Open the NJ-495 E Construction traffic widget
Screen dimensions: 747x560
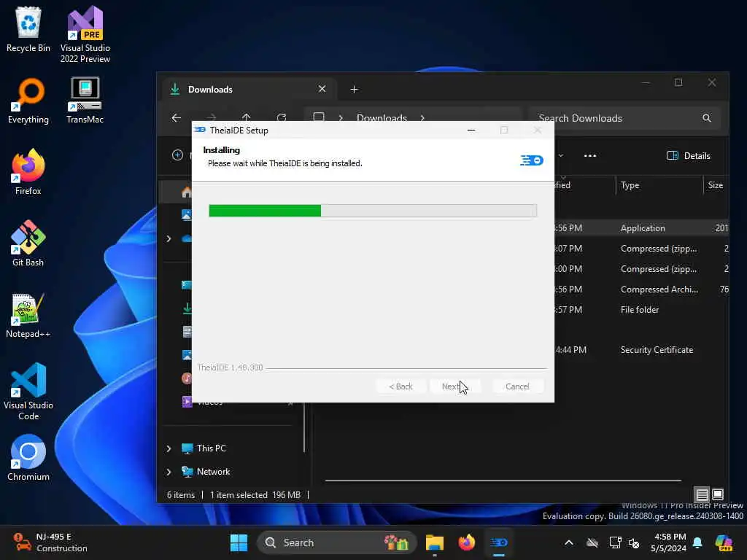coord(50,542)
